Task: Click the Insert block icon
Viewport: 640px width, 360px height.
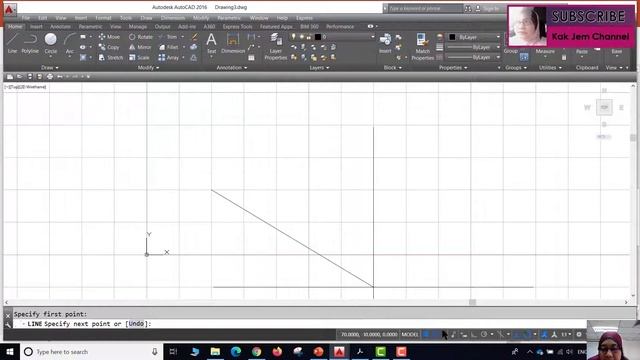Action: (x=385, y=43)
